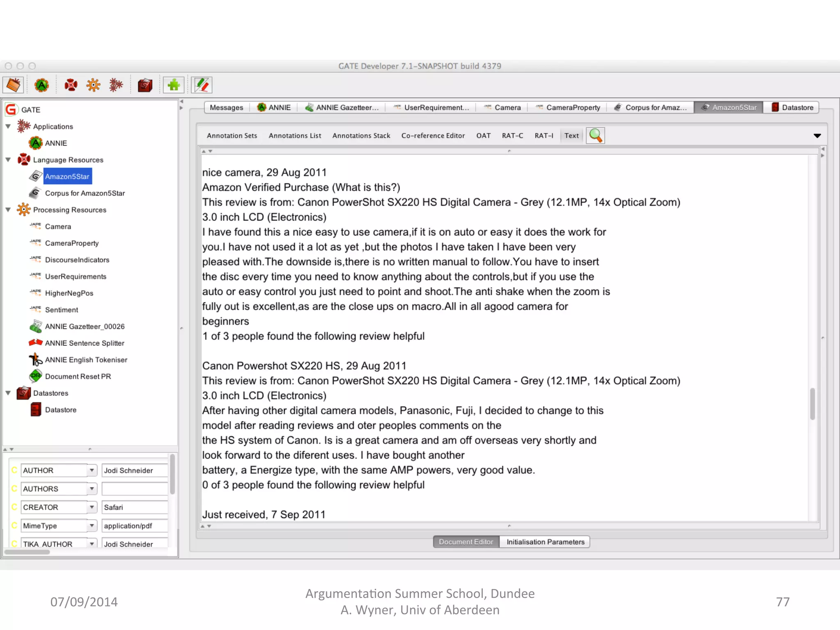
Task: Click the green ANNIE load toolbar icon
Action: [41, 85]
